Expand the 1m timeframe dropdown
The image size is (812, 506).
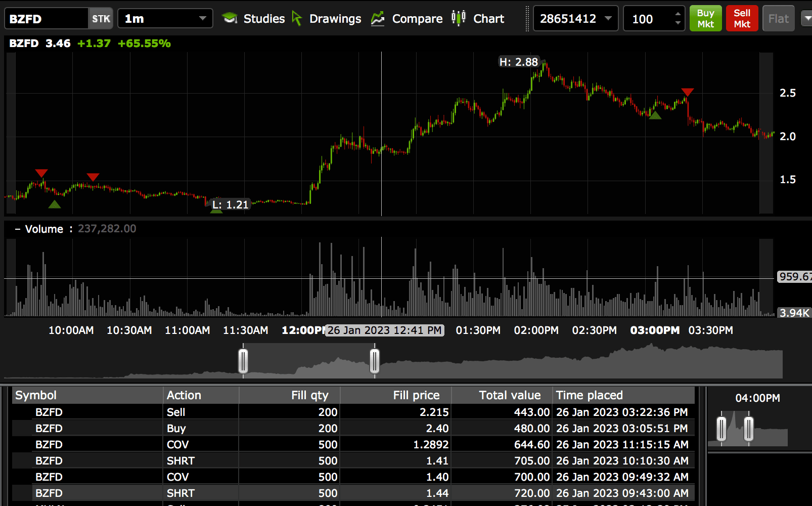[202, 19]
